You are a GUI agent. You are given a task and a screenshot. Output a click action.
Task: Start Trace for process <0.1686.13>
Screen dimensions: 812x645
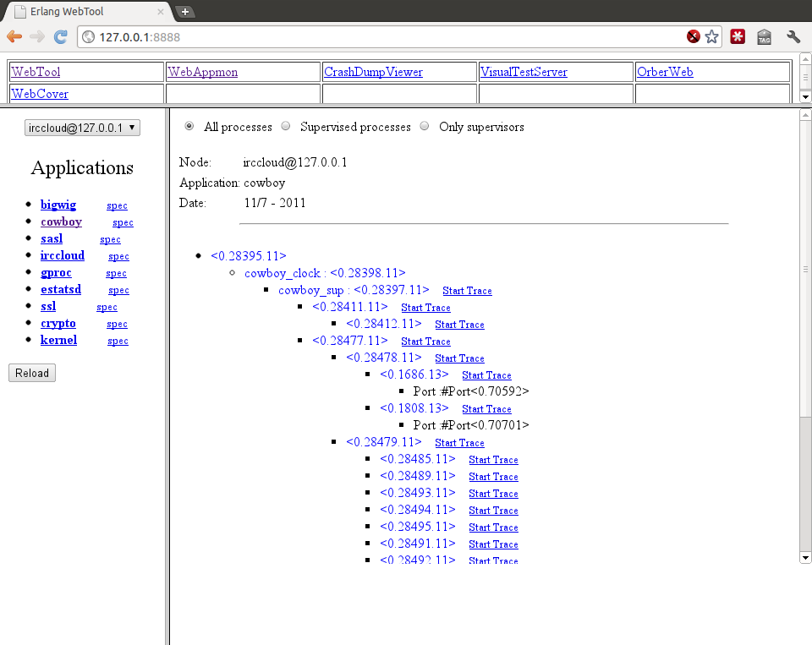coord(487,375)
